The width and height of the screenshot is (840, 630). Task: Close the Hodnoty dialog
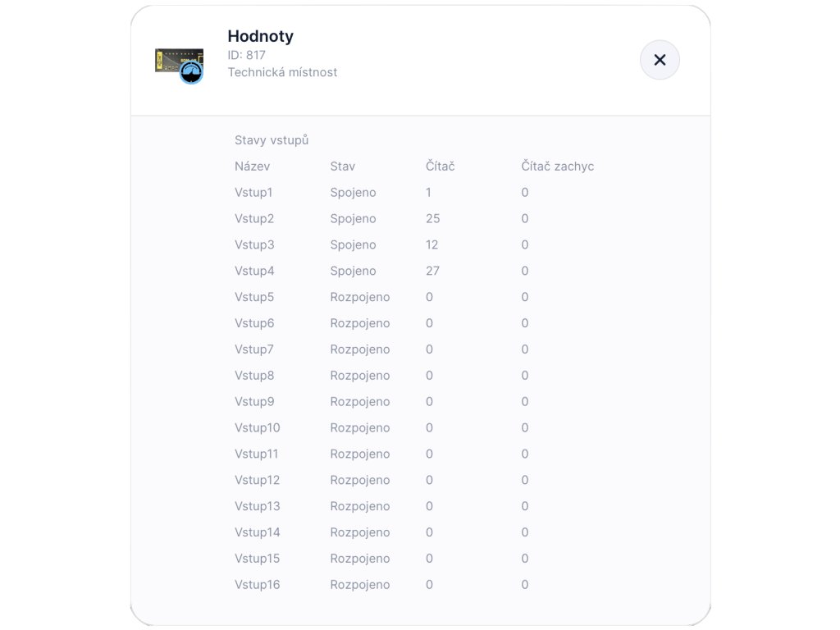660,60
